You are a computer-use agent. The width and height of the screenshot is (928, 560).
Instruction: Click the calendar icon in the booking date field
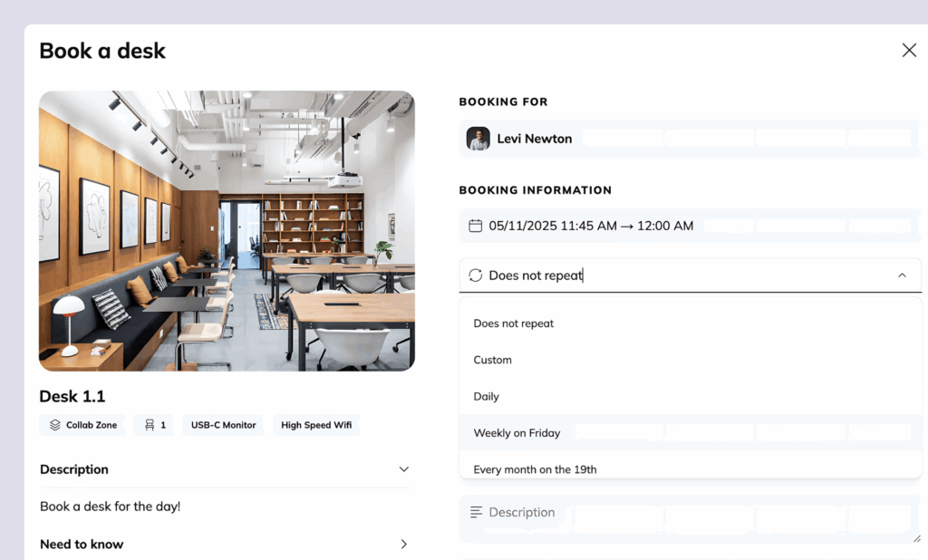click(475, 225)
